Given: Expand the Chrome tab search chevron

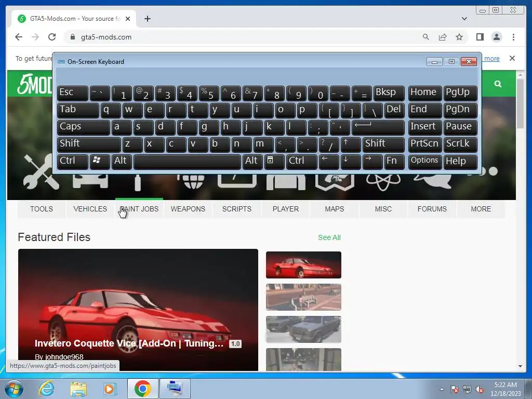Looking at the screenshot, I should pos(464,19).
